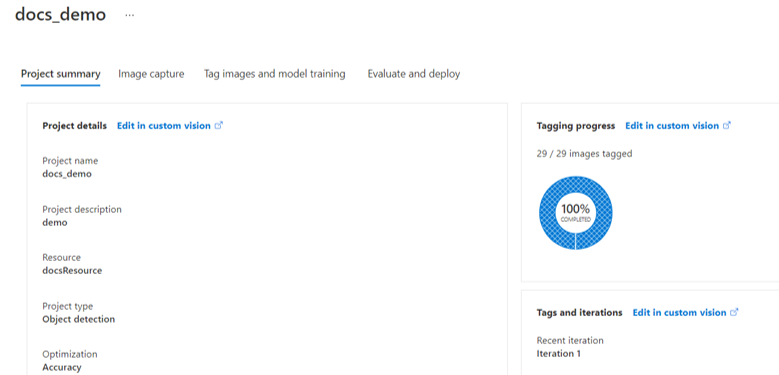Viewport: 779px width, 375px height.
Task: Select the project name value docs_demo
Action: [67, 174]
